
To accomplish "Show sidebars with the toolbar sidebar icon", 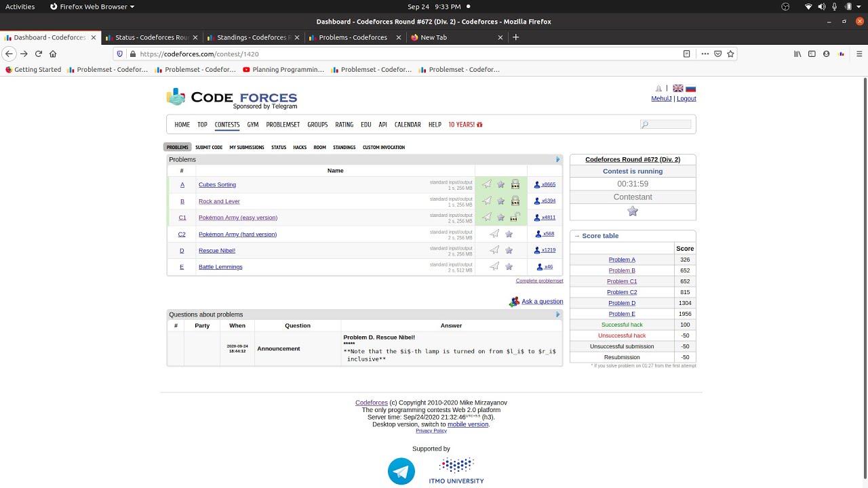I will click(812, 54).
